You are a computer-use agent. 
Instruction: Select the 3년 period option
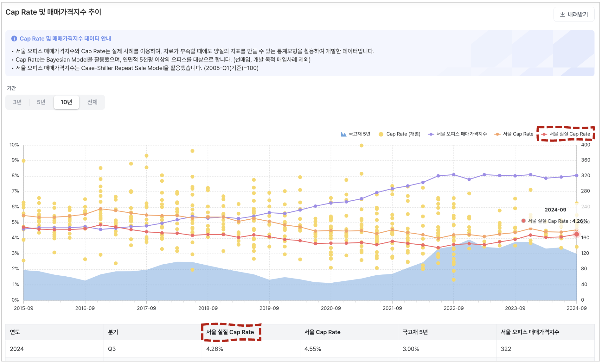click(17, 102)
